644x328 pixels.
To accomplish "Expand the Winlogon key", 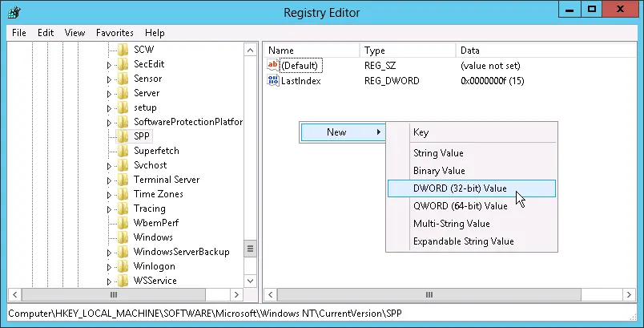I will [x=109, y=267].
